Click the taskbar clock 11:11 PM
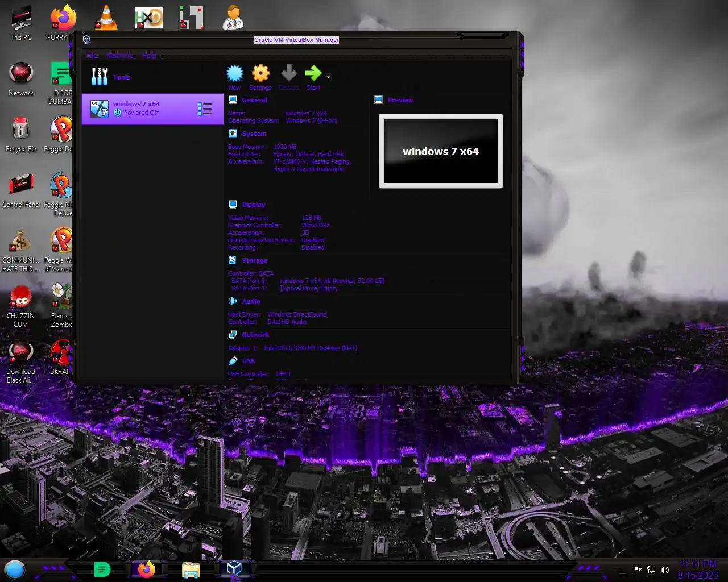 698,564
